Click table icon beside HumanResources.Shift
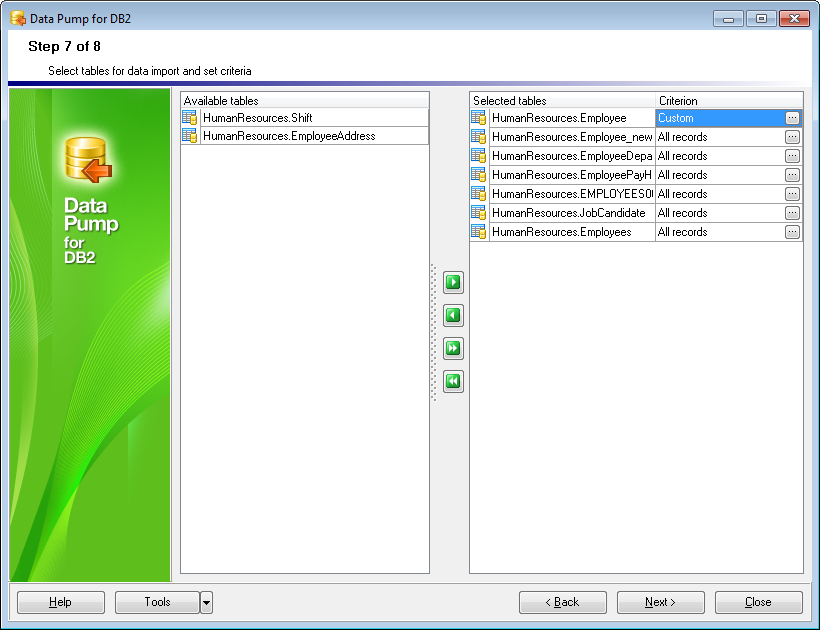The height and width of the screenshot is (630, 820). [x=190, y=118]
